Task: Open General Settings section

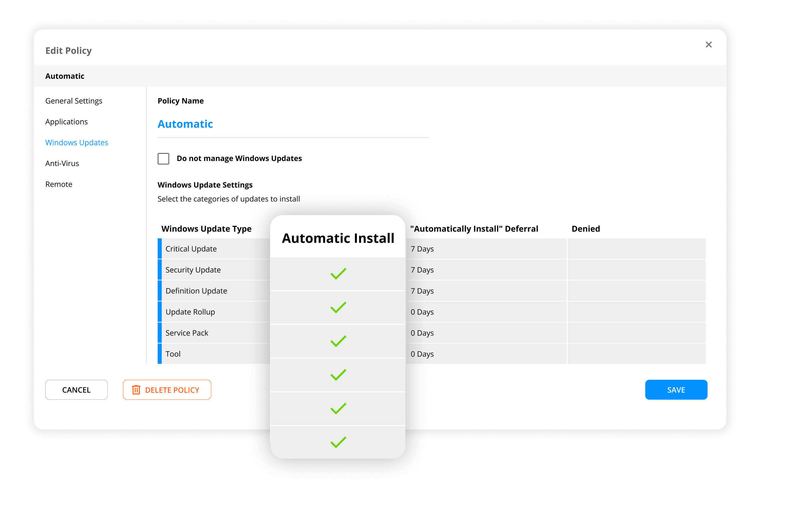Action: (74, 101)
